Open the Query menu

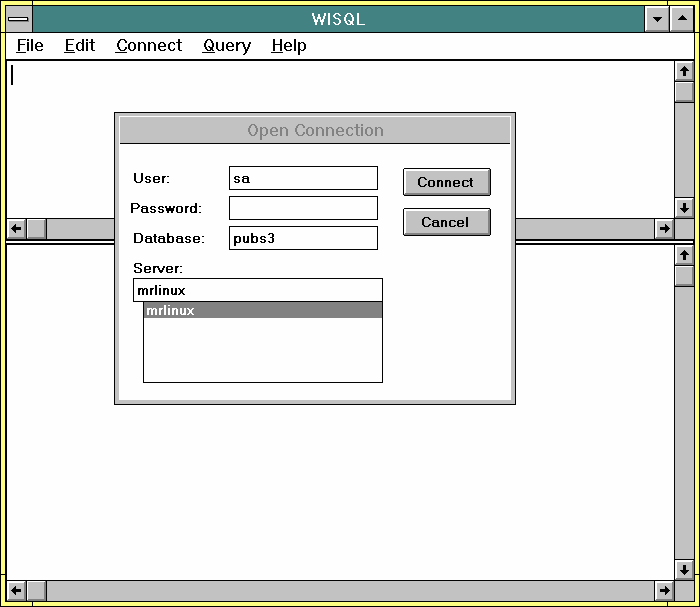click(x=227, y=46)
